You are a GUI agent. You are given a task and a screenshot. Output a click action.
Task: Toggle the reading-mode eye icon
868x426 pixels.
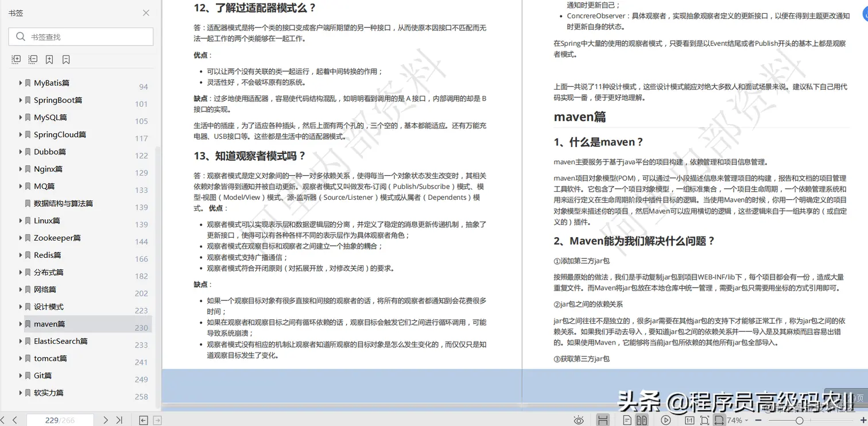tap(579, 420)
